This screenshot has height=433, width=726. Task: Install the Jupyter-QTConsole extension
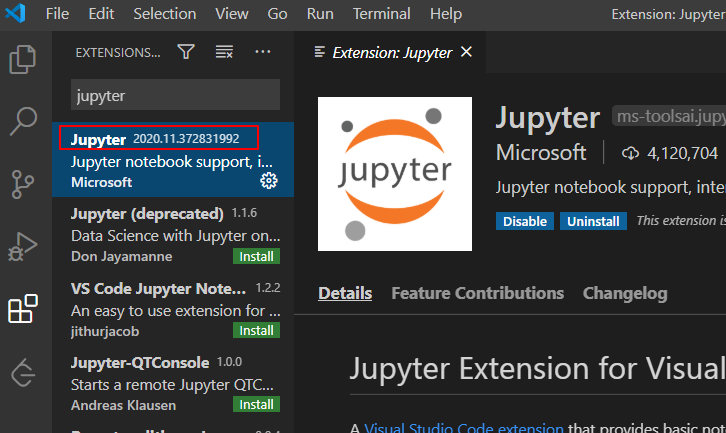coord(256,405)
